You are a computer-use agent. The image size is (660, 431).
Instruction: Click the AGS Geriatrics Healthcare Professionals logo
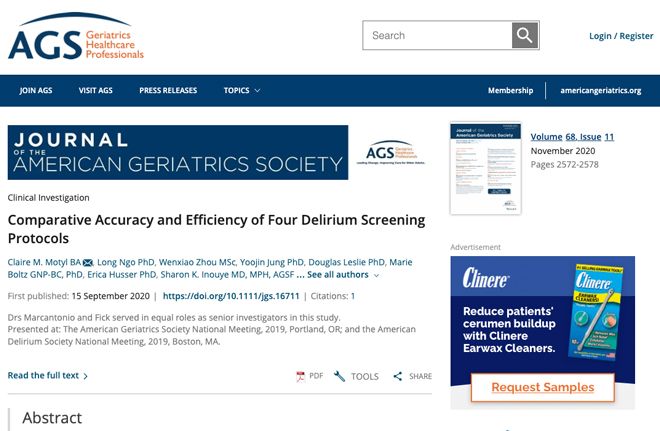pos(76,36)
